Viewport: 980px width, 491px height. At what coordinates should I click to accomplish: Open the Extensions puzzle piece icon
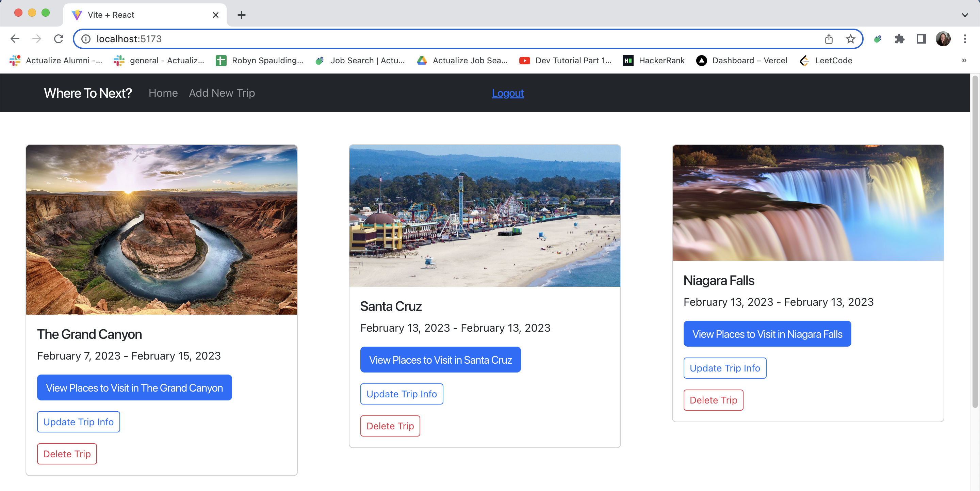tap(899, 39)
